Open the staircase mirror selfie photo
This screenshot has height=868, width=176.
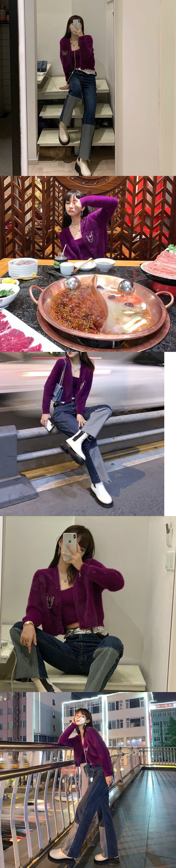(88, 88)
